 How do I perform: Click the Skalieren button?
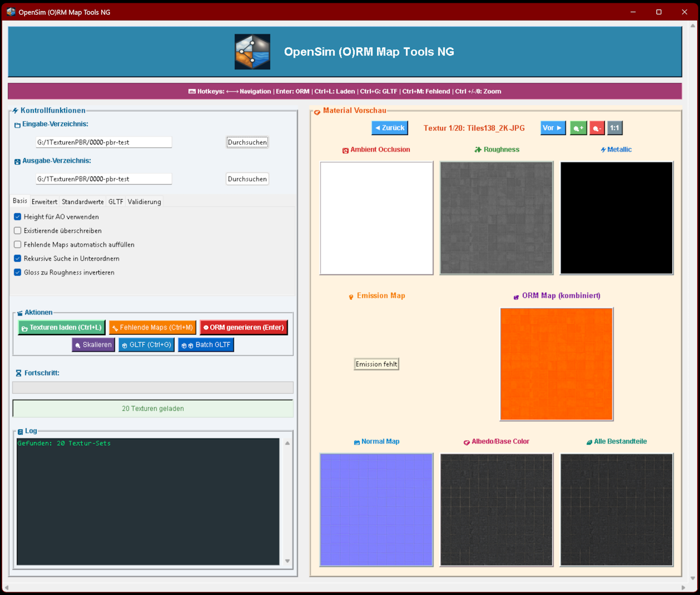click(93, 345)
